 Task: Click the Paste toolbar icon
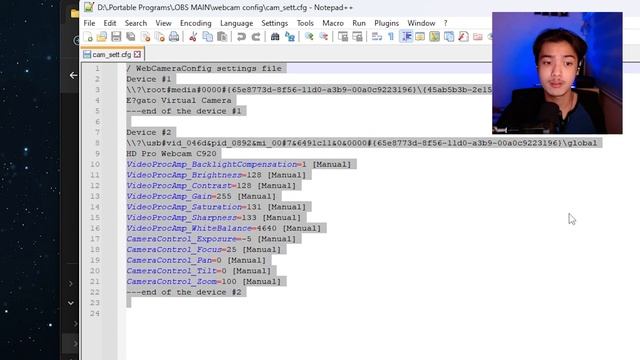coord(222,37)
